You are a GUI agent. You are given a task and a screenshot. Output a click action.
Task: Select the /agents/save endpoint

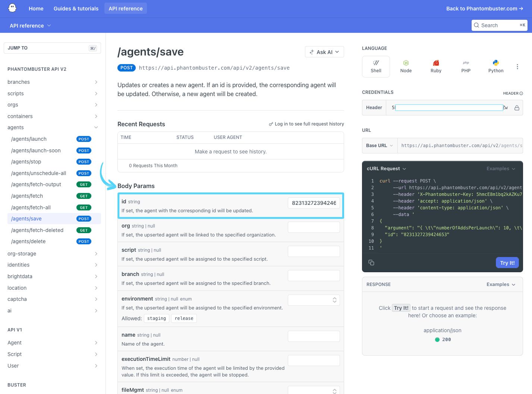point(54,219)
